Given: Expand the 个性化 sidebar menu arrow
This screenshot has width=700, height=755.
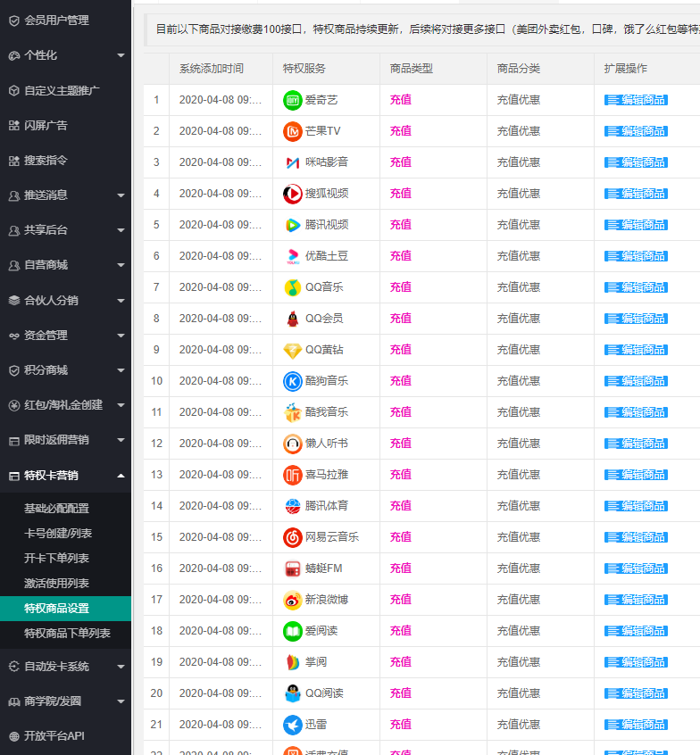Looking at the screenshot, I should (x=121, y=56).
